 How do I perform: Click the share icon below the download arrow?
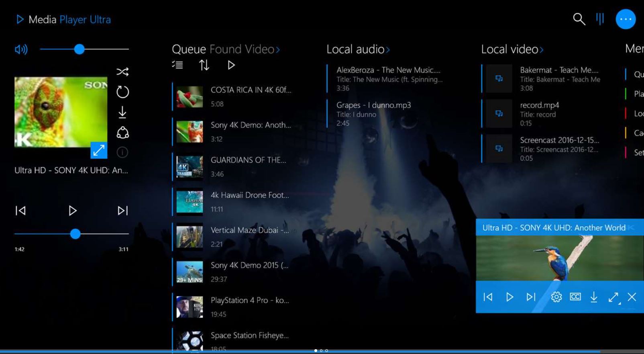(122, 133)
